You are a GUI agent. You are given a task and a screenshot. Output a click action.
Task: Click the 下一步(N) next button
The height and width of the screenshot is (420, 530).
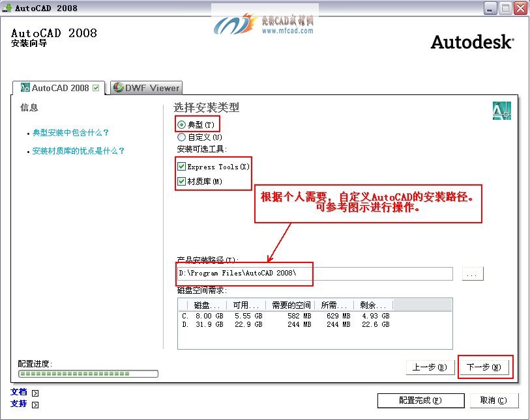tap(484, 367)
